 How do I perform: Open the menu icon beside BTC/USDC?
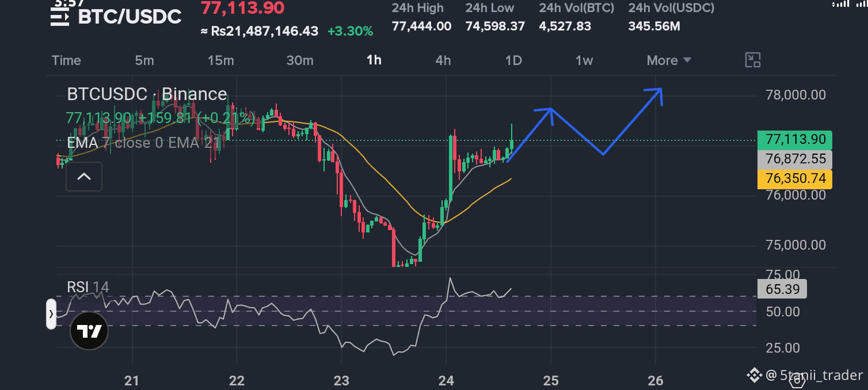(60, 17)
